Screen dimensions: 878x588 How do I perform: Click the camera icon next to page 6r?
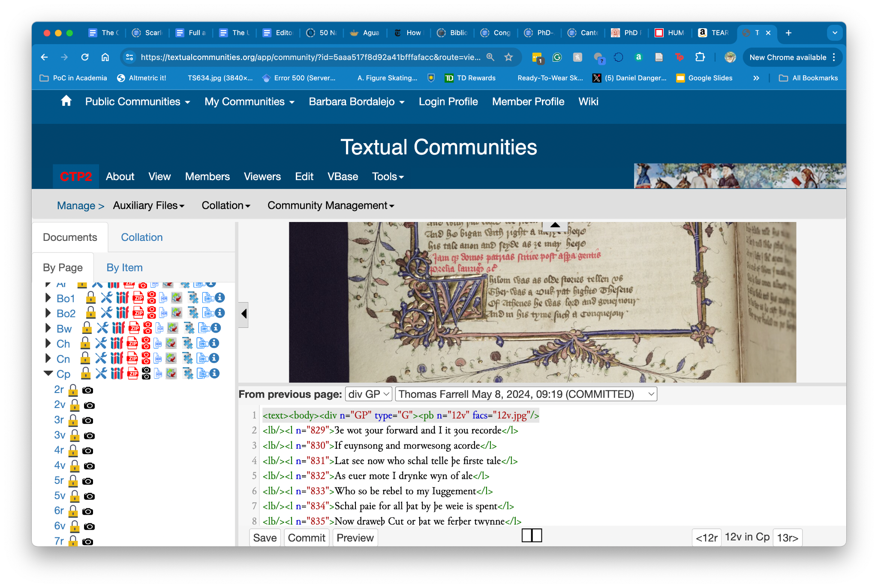point(87,511)
